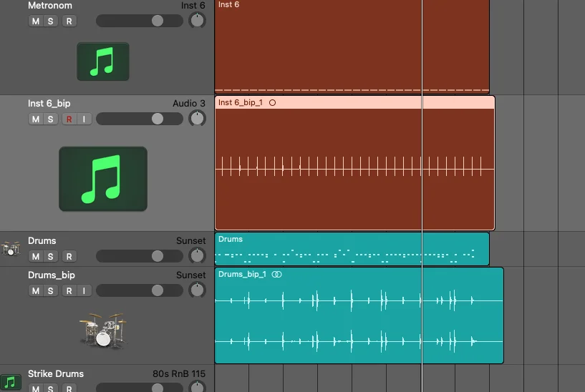Click the Inst 6_bip track volume slider
Image resolution: width=585 pixels, height=392 pixels.
click(x=140, y=119)
